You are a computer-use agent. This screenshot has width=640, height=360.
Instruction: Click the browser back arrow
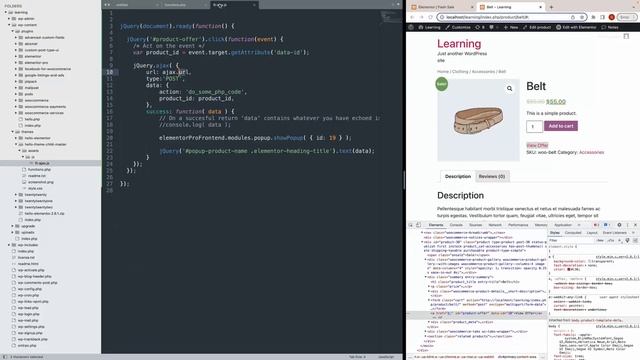coord(412,17)
